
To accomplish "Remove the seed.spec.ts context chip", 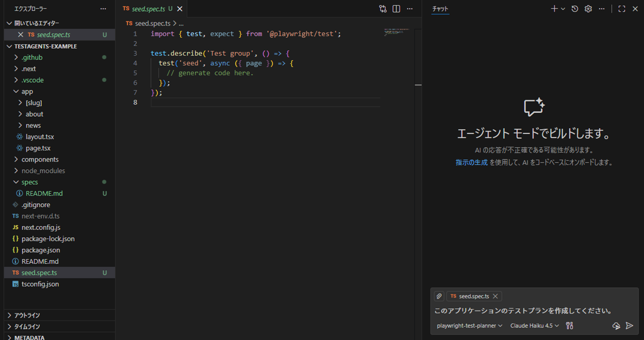I will [495, 296].
